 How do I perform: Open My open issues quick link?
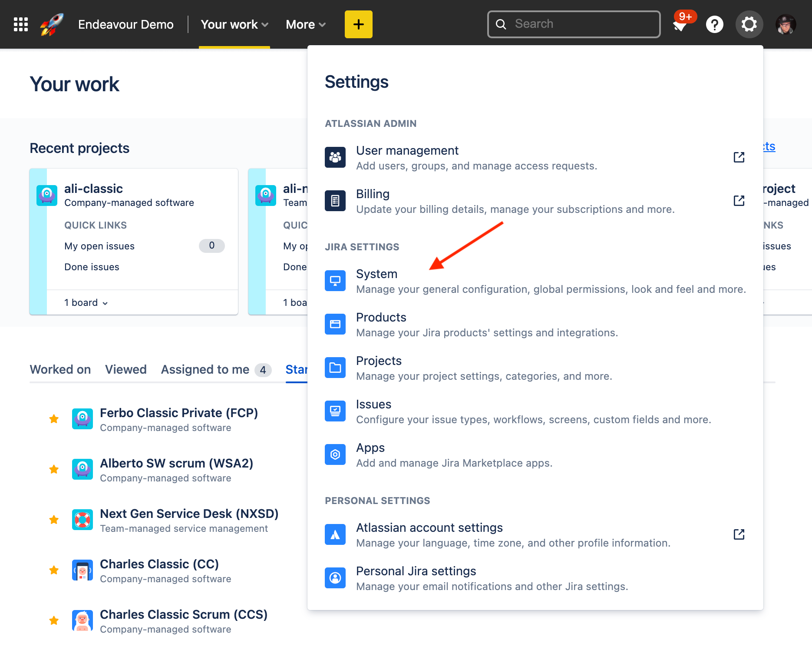click(99, 246)
